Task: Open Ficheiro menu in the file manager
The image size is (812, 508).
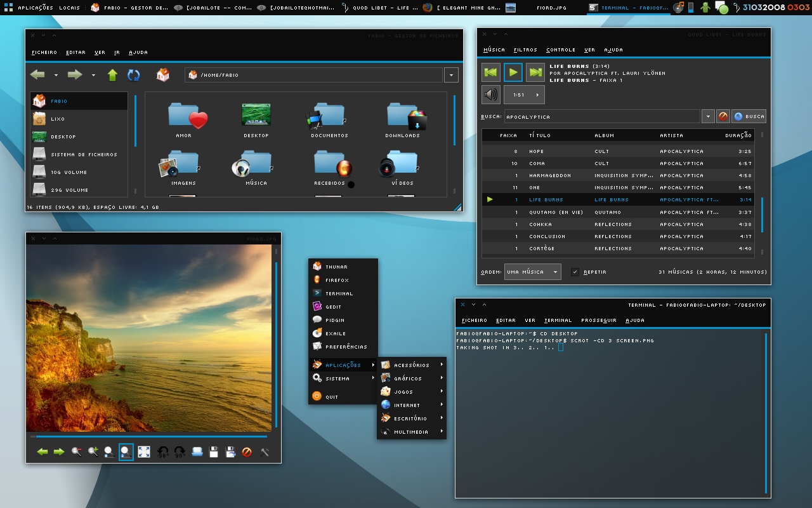Action: pos(44,52)
